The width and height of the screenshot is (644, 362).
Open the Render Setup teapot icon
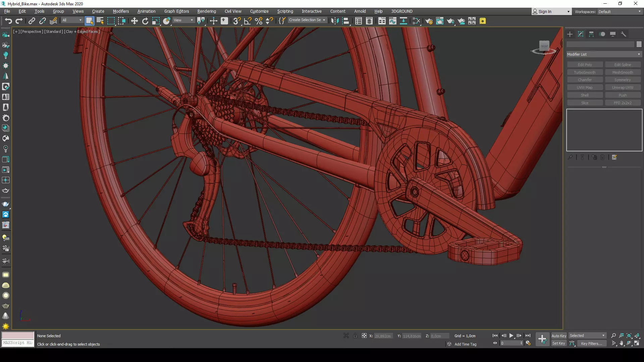(429, 21)
